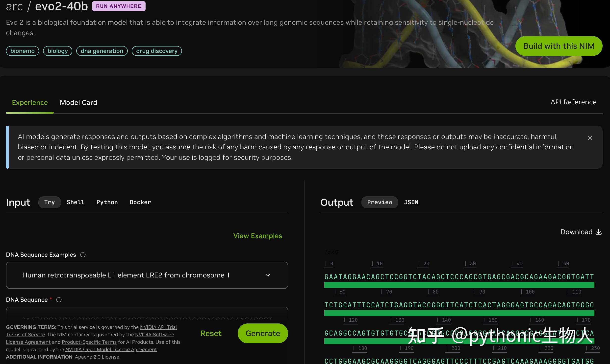Click the download arrow icon
The height and width of the screenshot is (364, 610).
(x=598, y=232)
